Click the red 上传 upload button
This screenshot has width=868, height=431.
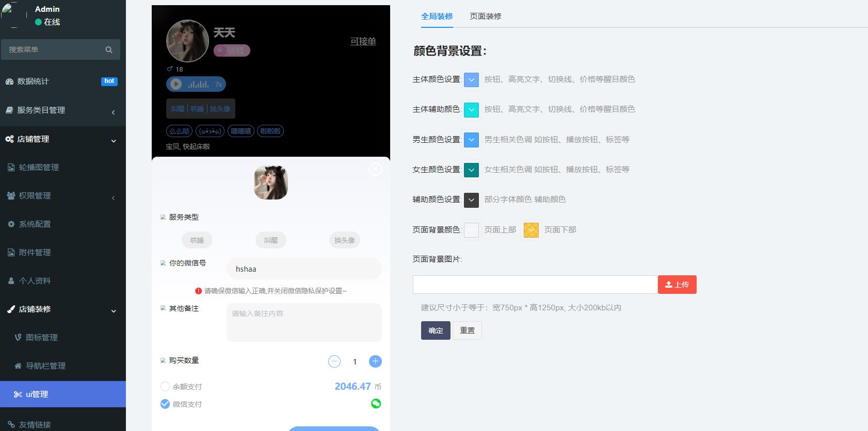[x=677, y=285]
